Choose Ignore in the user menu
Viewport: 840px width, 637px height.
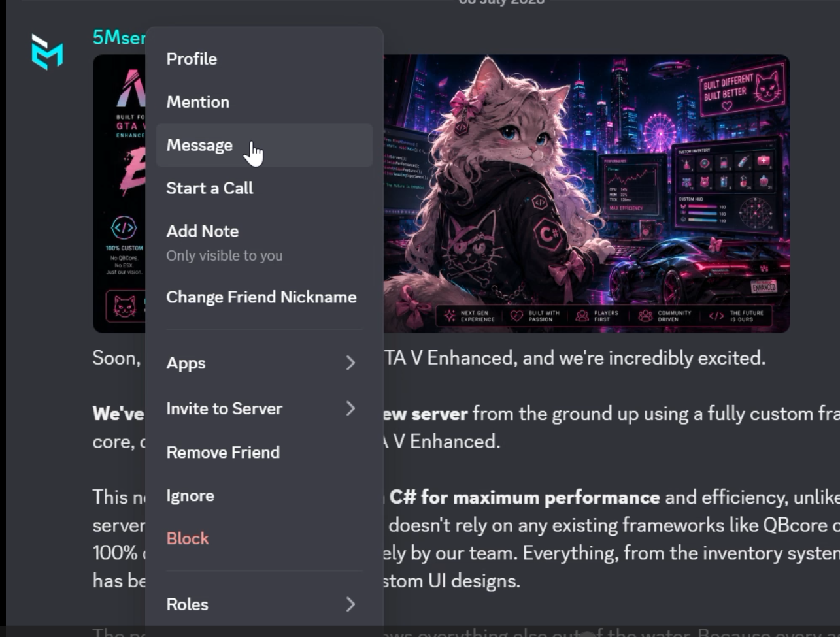pyautogui.click(x=264, y=496)
